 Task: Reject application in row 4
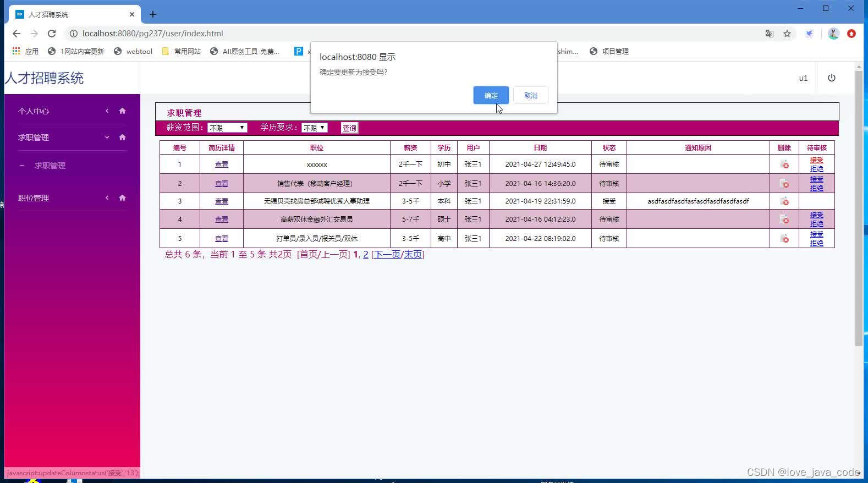click(817, 224)
